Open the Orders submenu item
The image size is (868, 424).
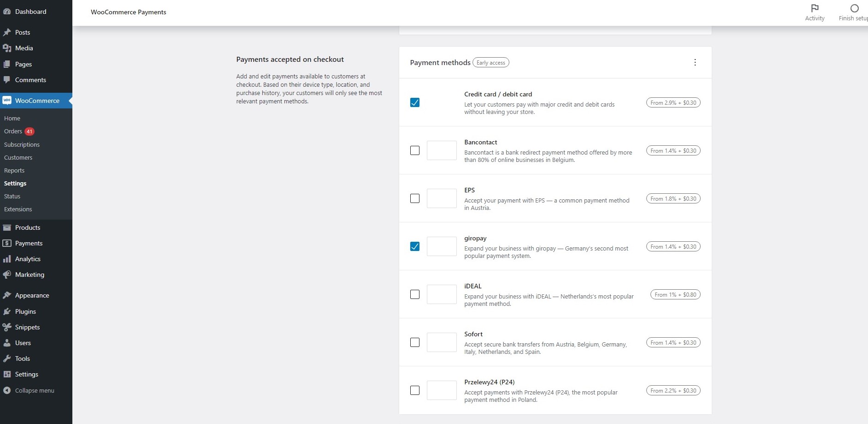(13, 131)
